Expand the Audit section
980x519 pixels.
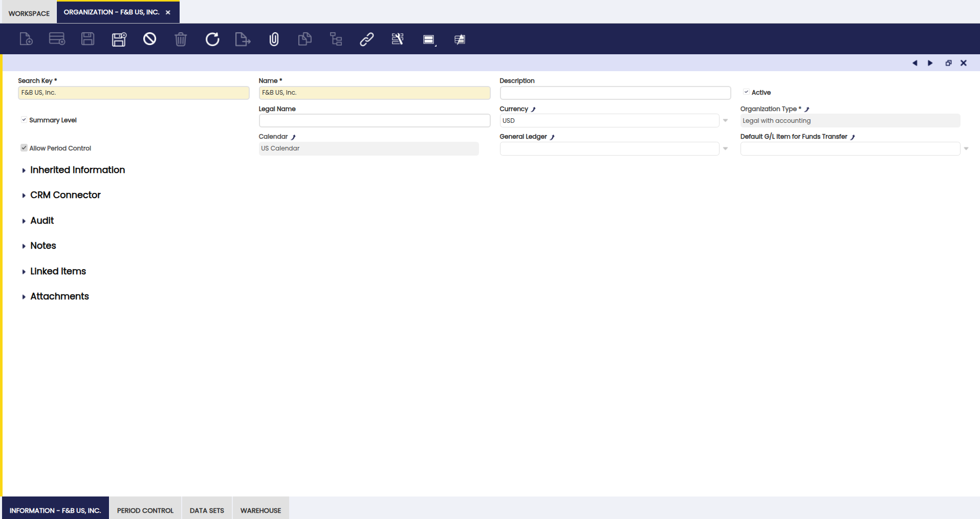(42, 221)
